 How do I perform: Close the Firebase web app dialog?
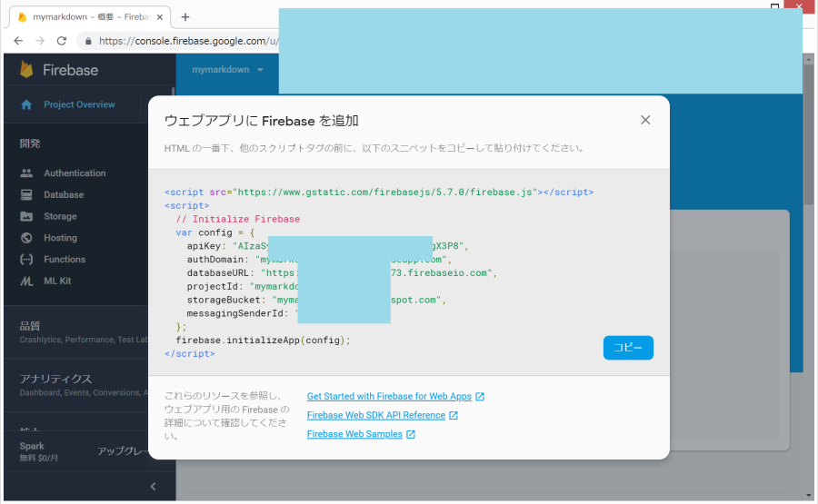(x=645, y=120)
